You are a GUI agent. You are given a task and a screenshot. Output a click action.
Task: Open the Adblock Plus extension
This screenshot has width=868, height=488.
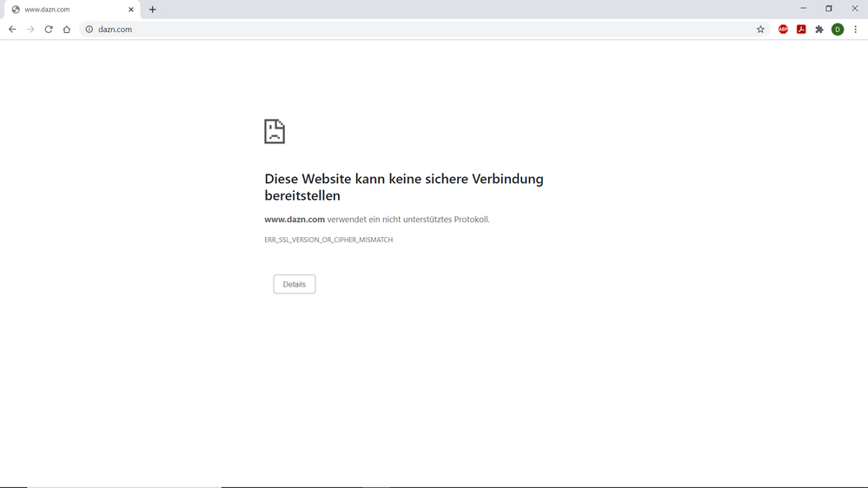783,30
